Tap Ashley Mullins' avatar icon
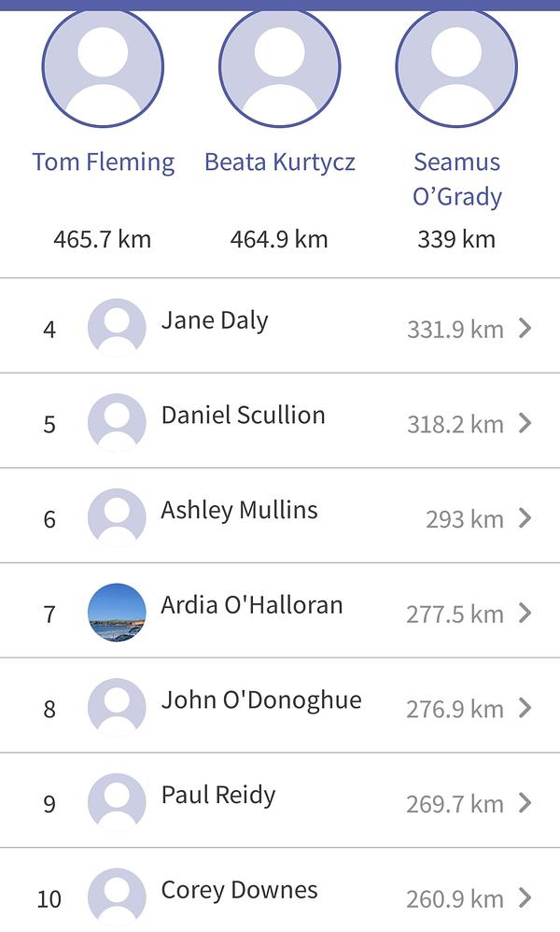 click(117, 518)
